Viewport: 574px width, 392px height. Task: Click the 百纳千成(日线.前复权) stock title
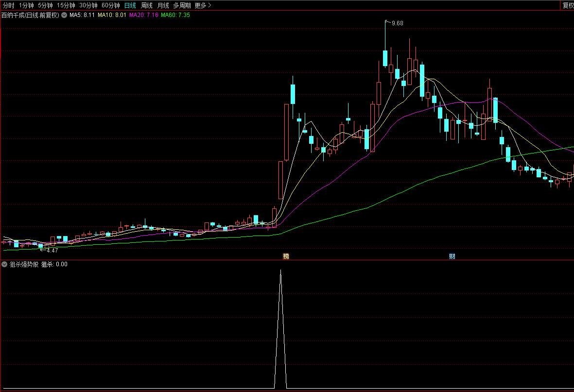coord(30,15)
